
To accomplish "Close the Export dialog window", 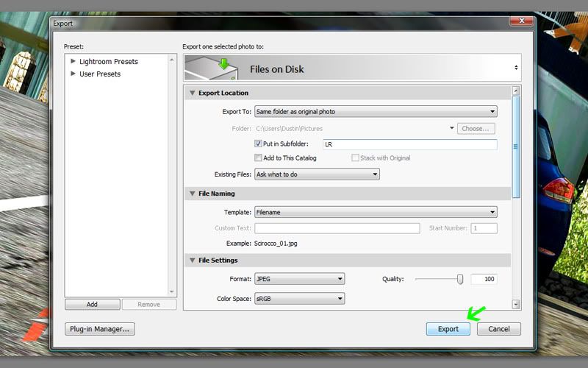I will [x=521, y=21].
